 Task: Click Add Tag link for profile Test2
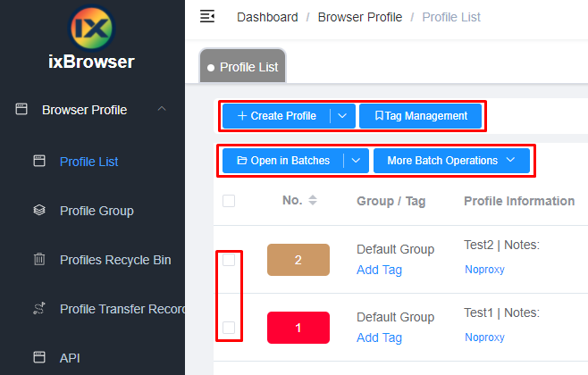coord(379,270)
